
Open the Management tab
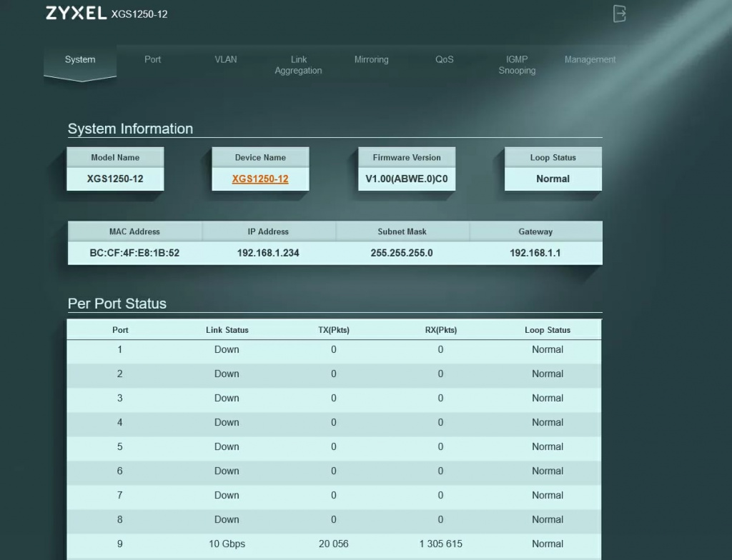pyautogui.click(x=590, y=60)
